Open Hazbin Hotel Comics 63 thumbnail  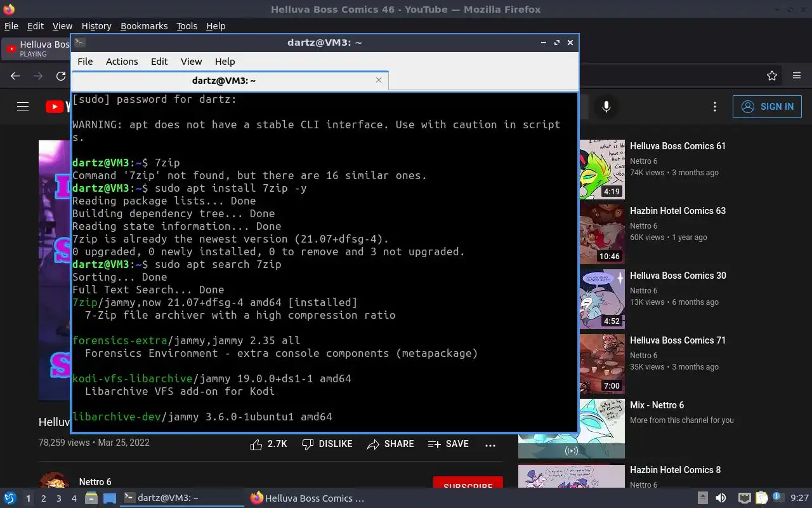pyautogui.click(x=603, y=234)
